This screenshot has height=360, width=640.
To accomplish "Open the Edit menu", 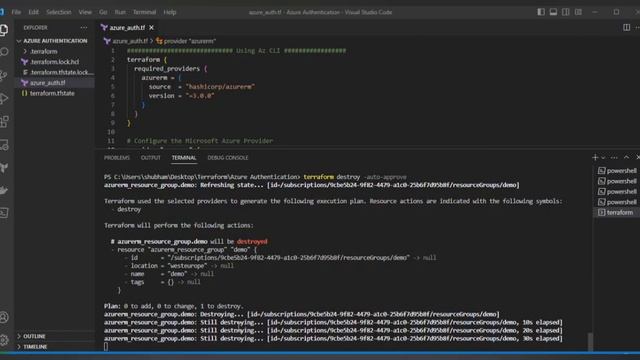I will pyautogui.click(x=33, y=12).
